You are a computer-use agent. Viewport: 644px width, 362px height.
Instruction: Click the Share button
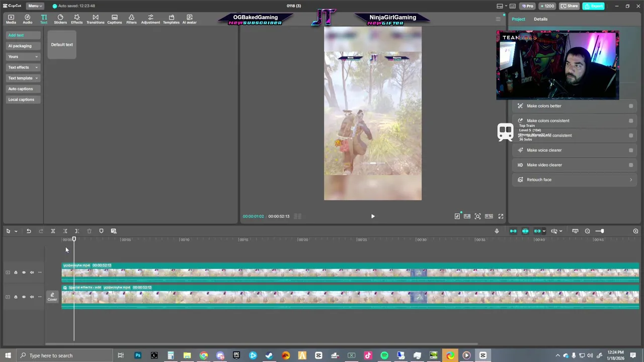570,6
